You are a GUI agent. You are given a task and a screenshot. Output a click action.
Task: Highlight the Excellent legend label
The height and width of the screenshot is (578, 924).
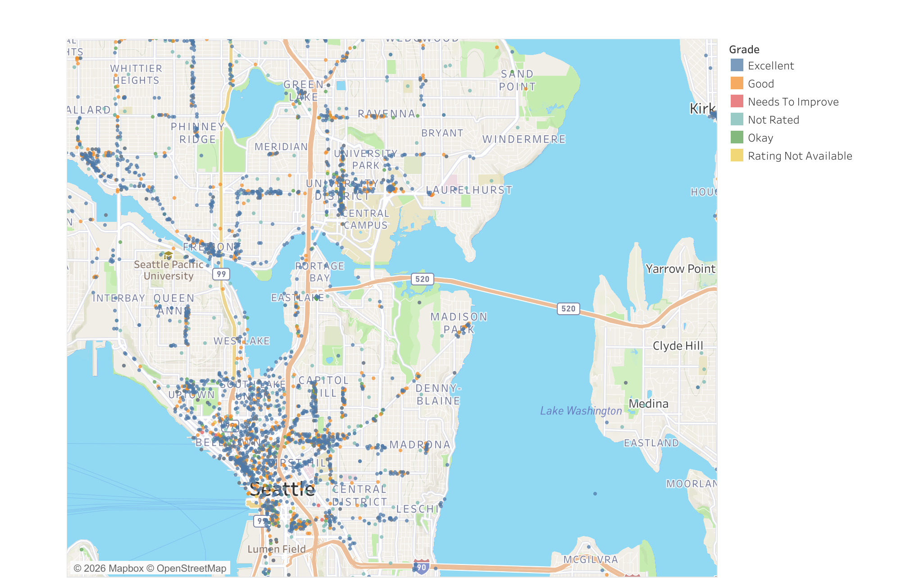[x=771, y=66]
